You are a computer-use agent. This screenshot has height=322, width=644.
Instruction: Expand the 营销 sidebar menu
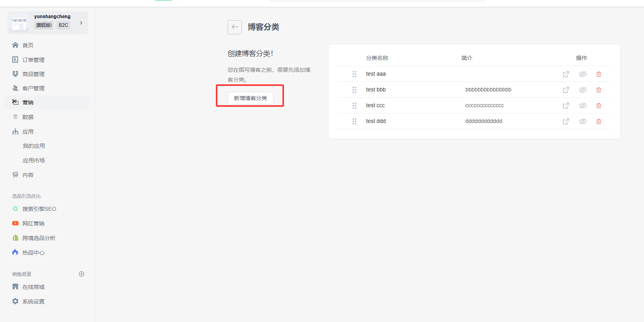(x=28, y=102)
